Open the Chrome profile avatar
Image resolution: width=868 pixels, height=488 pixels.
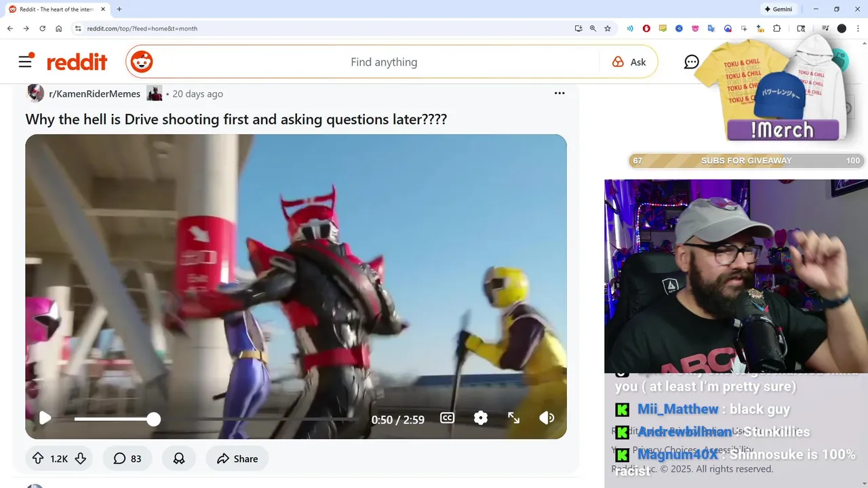(x=842, y=28)
